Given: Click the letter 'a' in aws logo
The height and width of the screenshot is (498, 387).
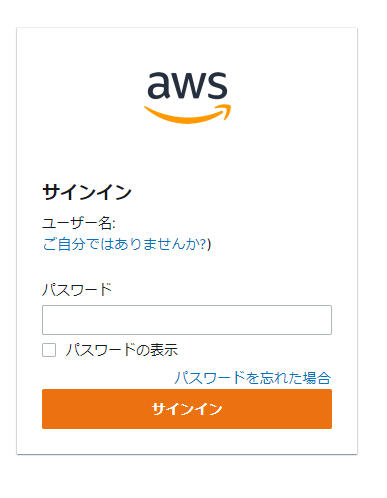Looking at the screenshot, I should [159, 85].
